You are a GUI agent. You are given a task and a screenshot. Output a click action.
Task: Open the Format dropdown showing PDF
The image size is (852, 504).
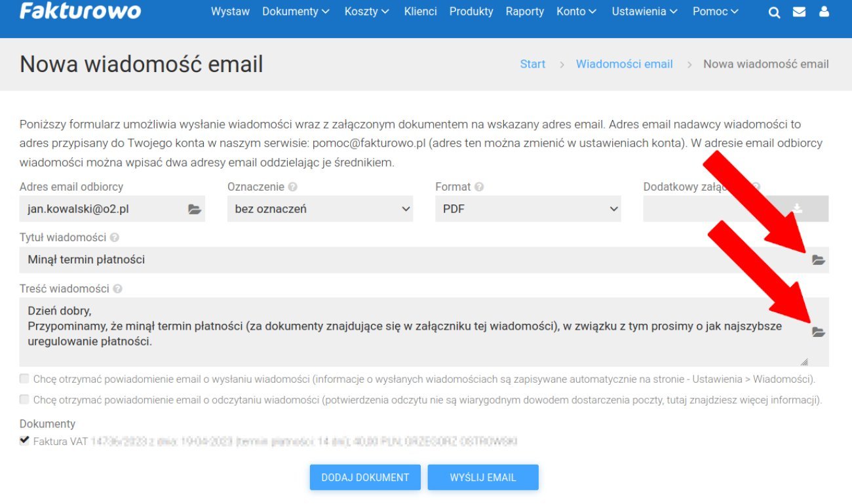(528, 209)
